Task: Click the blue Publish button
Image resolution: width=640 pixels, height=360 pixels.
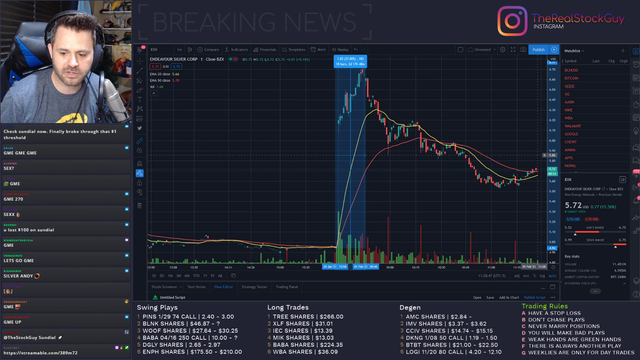Action: (539, 50)
